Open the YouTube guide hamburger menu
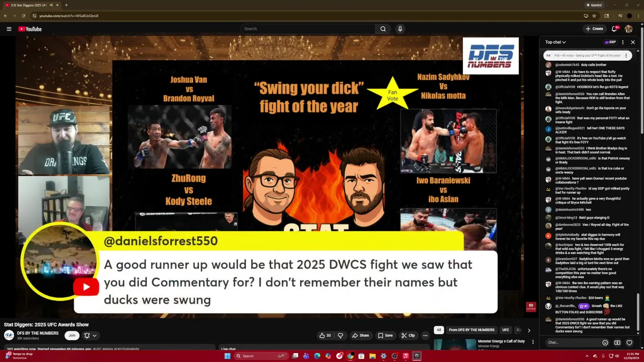Image resolution: width=644 pixels, height=362 pixels. (x=9, y=29)
